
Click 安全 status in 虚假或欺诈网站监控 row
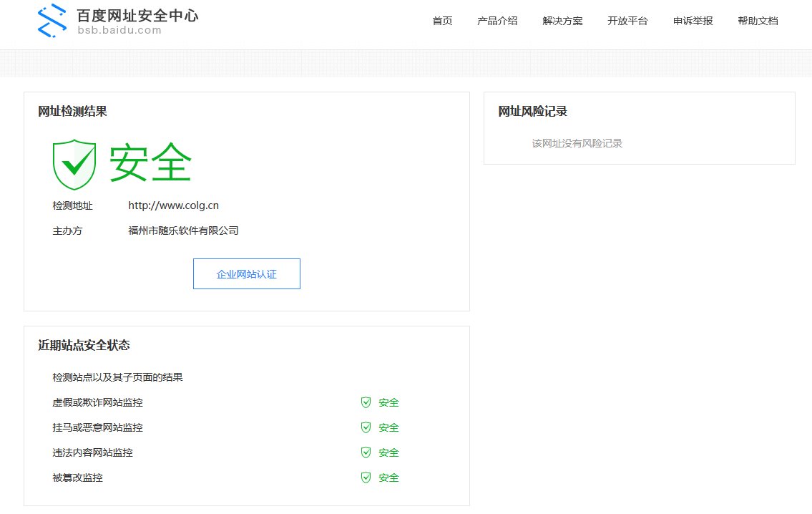coord(389,402)
